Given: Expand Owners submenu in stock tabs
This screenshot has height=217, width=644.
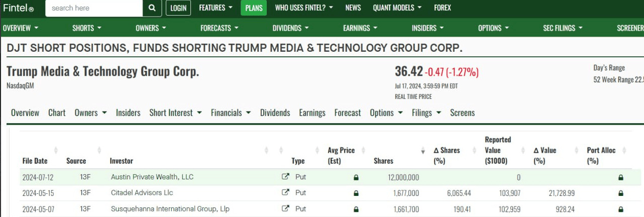Looking at the screenshot, I should (x=90, y=113).
